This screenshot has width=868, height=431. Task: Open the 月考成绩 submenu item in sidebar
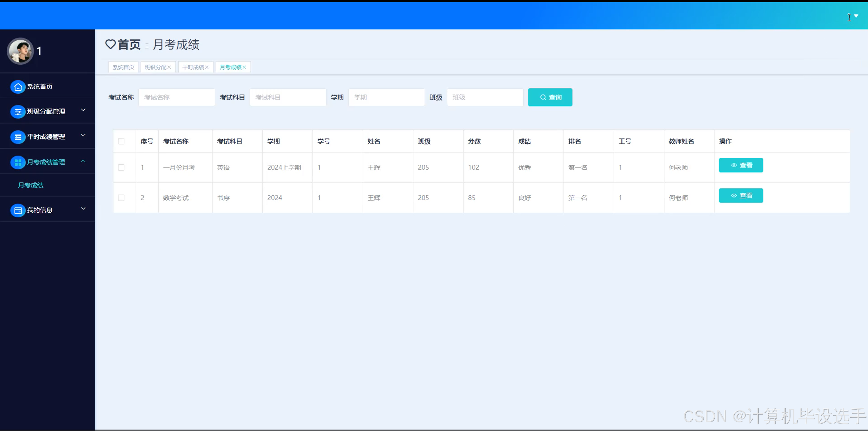(x=31, y=185)
